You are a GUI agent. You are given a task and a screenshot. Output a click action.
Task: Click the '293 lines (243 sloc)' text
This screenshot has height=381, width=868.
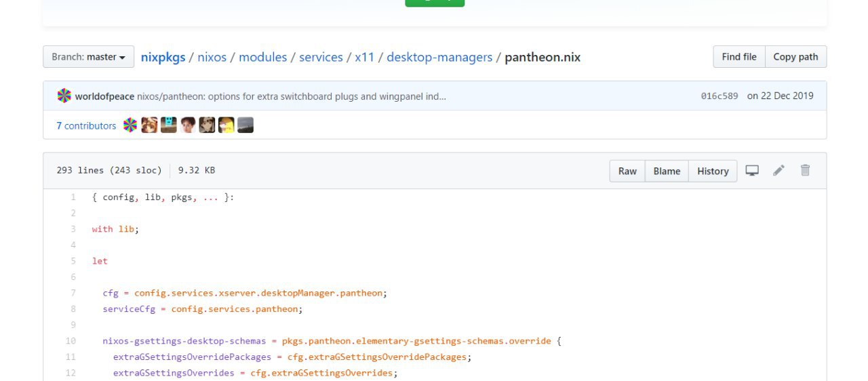tap(109, 171)
